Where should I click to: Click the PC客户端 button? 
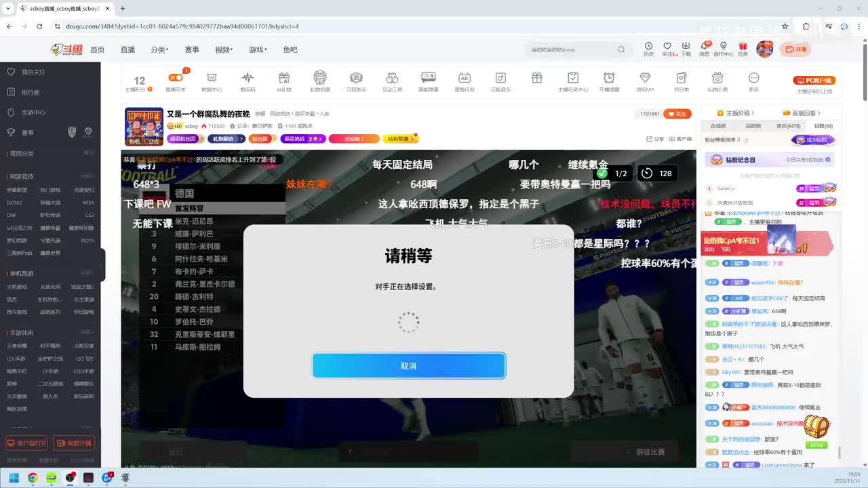(x=814, y=80)
